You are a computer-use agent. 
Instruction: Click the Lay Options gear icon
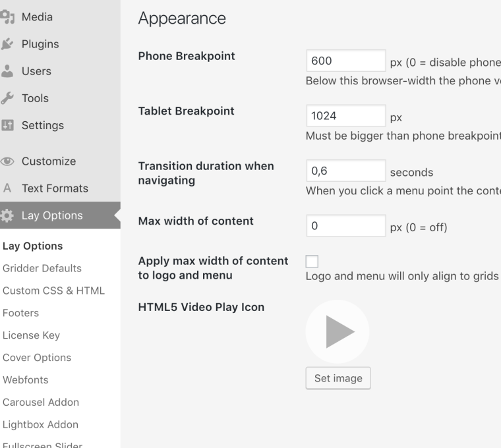click(x=7, y=215)
